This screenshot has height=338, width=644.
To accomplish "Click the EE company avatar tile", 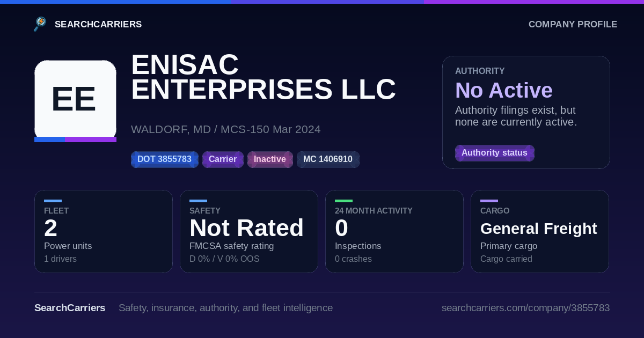I will click(x=75, y=101).
